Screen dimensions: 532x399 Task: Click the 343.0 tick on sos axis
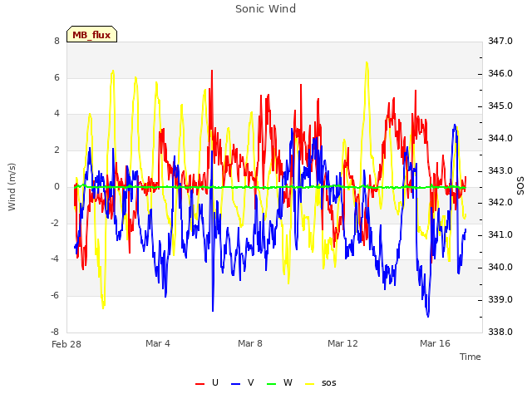point(500,170)
